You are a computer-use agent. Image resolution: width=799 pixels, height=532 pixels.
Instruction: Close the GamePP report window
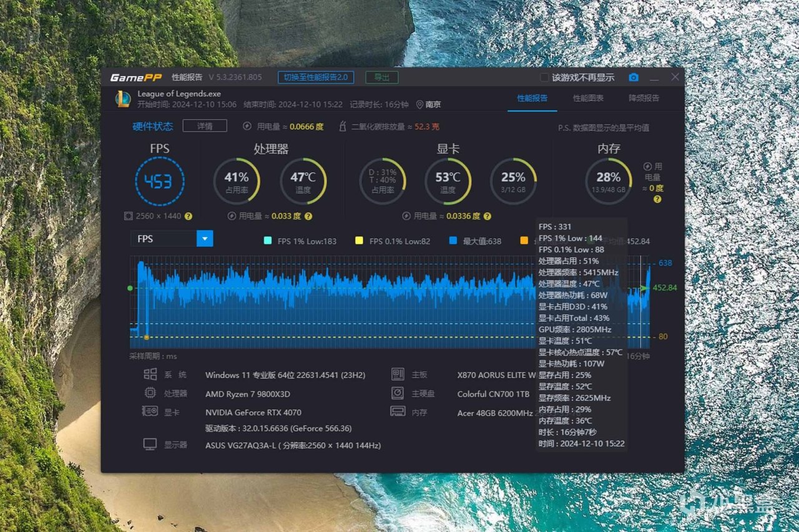(x=675, y=77)
